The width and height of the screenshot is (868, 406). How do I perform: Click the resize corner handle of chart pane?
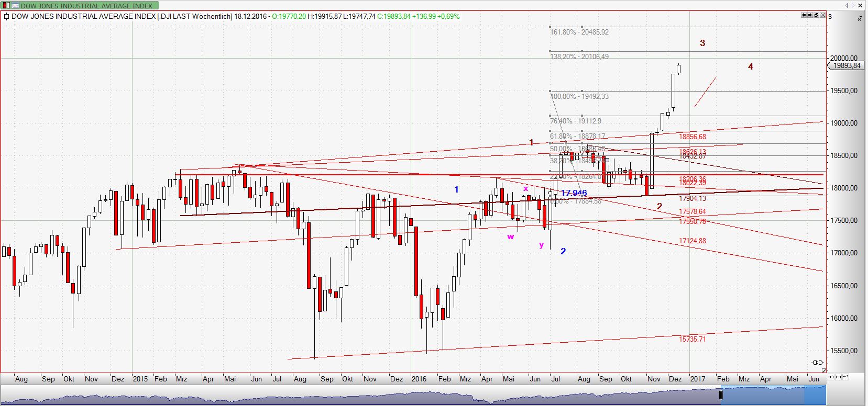pyautogui.click(x=823, y=370)
